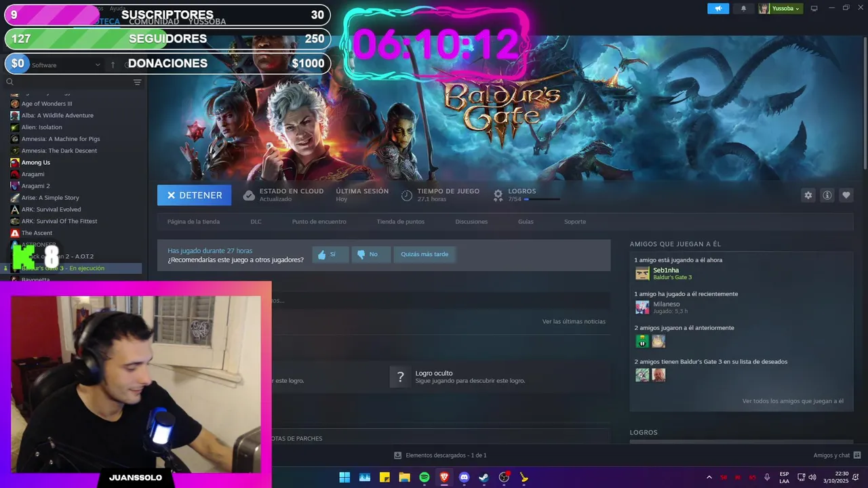Open the 22:30 clock and date
Image resolution: width=868 pixels, height=488 pixels.
[836, 477]
